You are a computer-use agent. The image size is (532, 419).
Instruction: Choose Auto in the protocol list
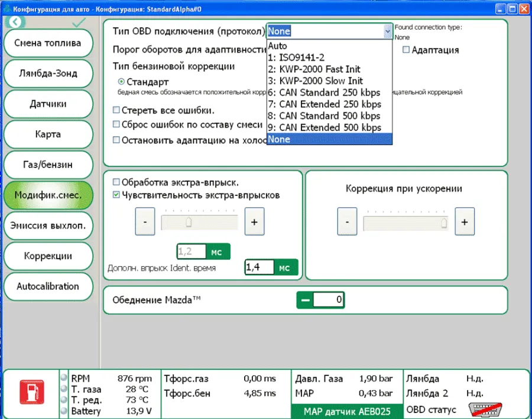coord(329,46)
